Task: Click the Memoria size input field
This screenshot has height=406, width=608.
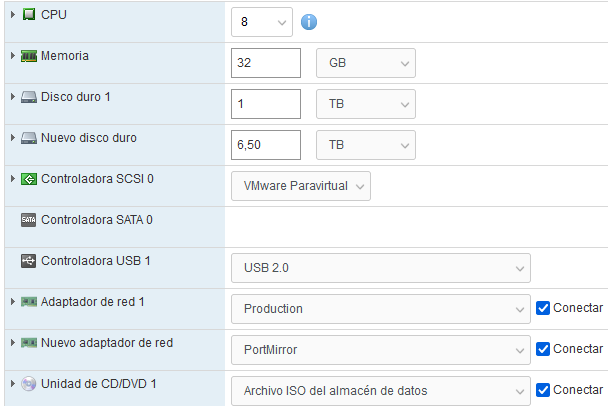Action: click(266, 62)
